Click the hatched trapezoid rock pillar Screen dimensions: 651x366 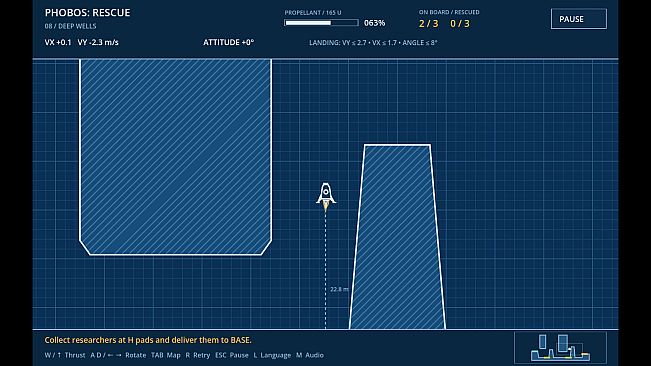coord(397,237)
